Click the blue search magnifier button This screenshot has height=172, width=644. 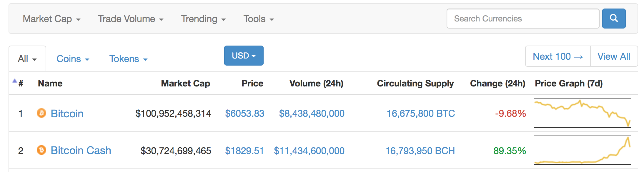pos(613,19)
